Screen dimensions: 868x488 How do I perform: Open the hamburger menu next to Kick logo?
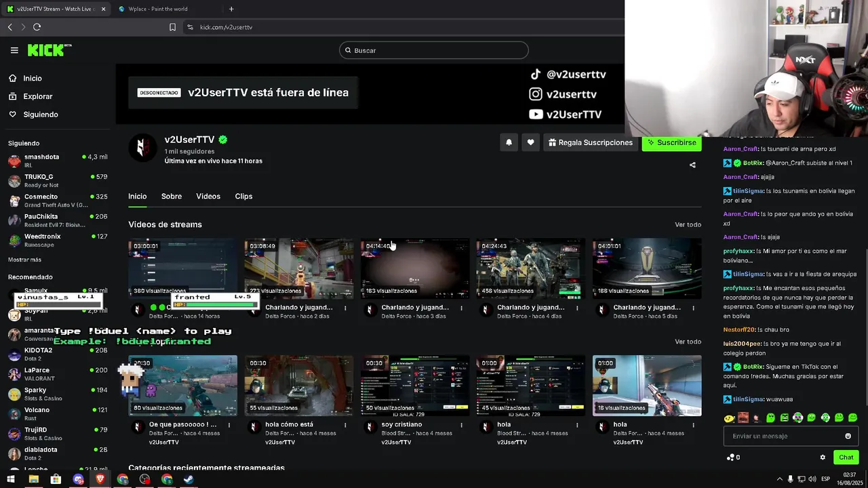pyautogui.click(x=14, y=50)
